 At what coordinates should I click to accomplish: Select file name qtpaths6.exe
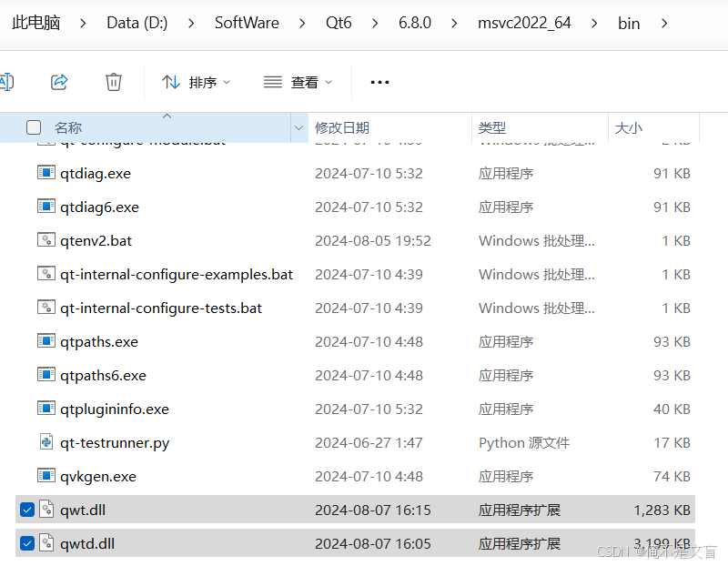(103, 375)
